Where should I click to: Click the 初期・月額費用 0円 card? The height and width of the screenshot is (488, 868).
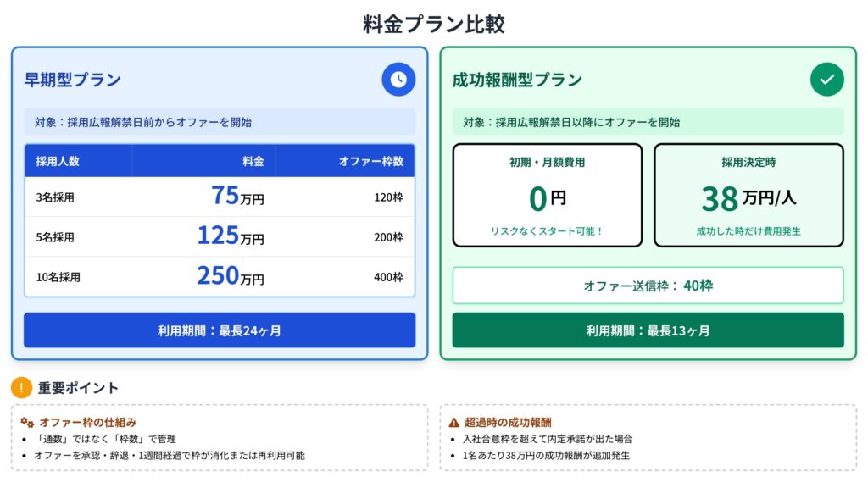pyautogui.click(x=547, y=196)
